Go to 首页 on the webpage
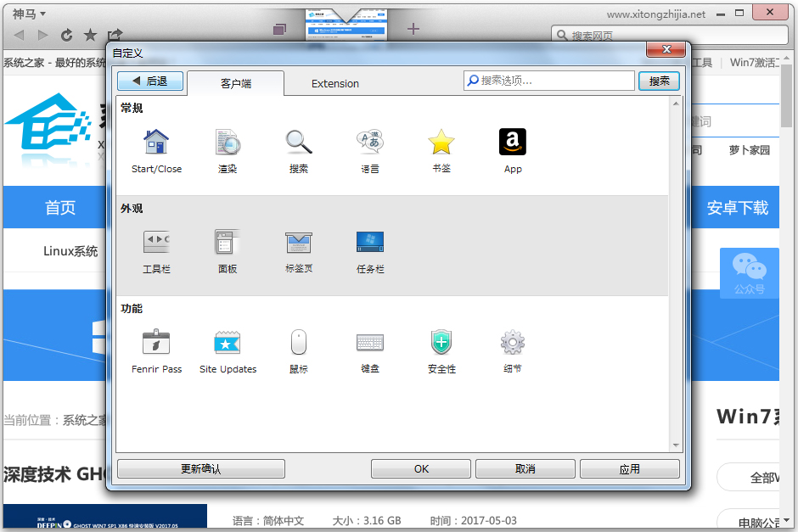 coord(60,208)
